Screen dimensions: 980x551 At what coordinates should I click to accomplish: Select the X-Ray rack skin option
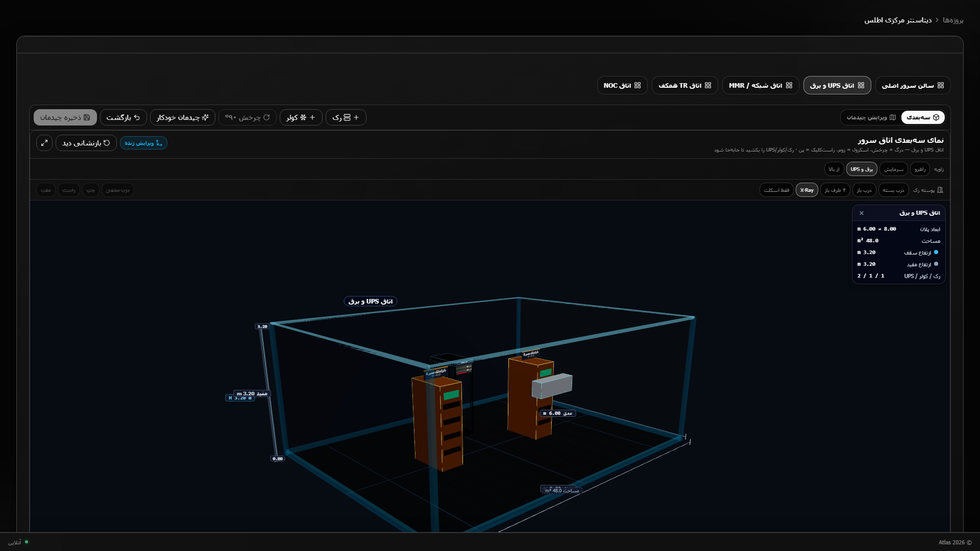(x=806, y=190)
